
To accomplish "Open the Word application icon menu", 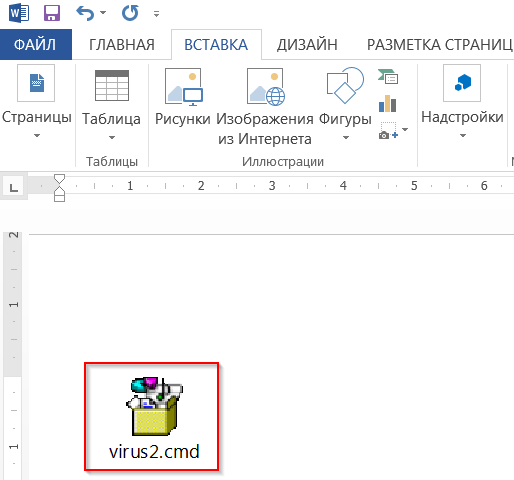I will [19, 13].
